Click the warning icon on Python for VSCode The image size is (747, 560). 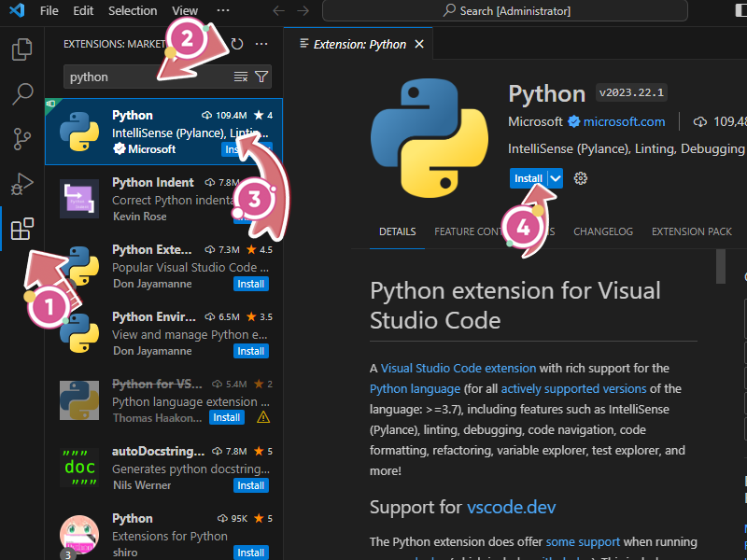(263, 417)
